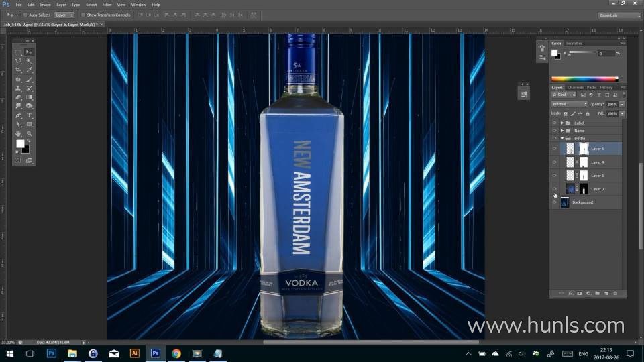The height and width of the screenshot is (362, 644).
Task: Switch to the History tab
Action: coord(606,87)
